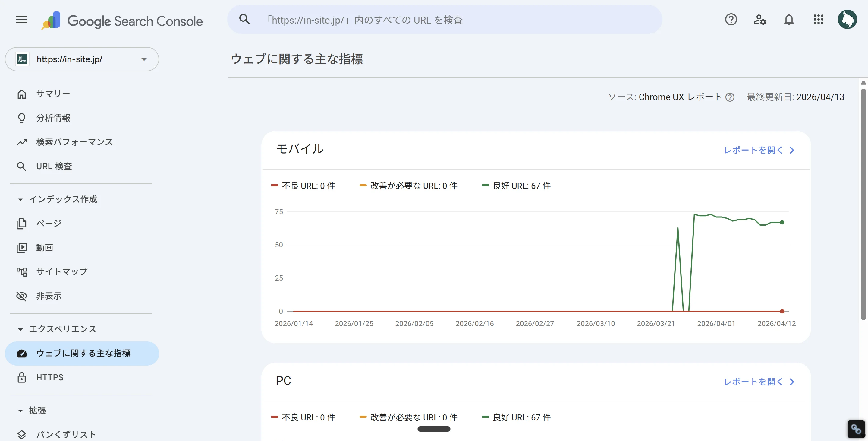Click the link icon at bottom right
Viewport: 868px width, 441px height.
coord(856,429)
